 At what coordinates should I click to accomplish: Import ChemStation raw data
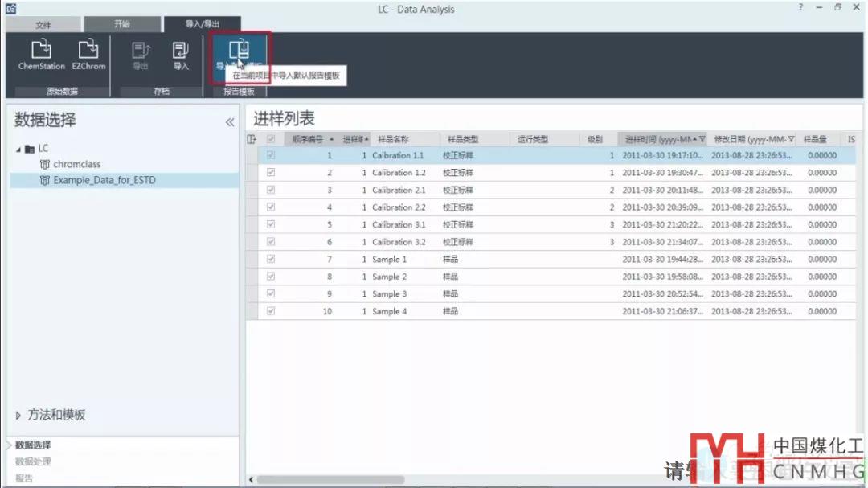(41, 55)
